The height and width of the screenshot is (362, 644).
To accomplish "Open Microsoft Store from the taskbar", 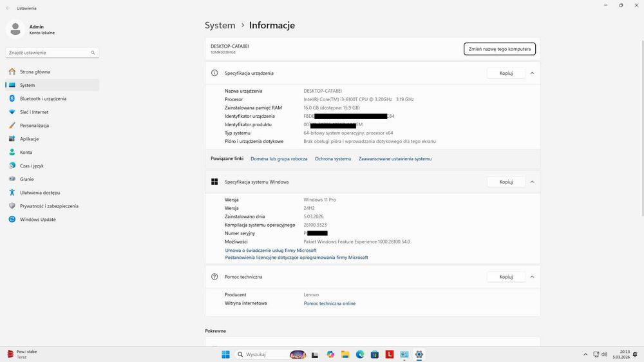I will point(375,355).
